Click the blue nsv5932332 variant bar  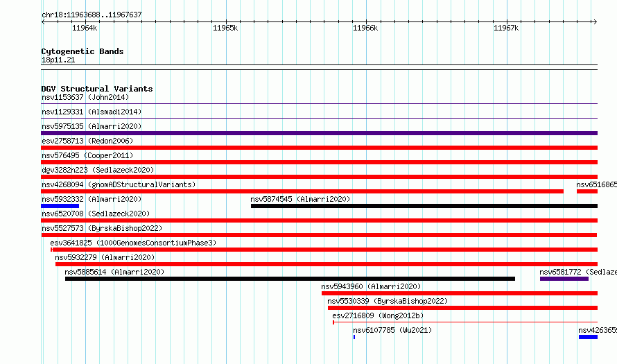click(60, 206)
